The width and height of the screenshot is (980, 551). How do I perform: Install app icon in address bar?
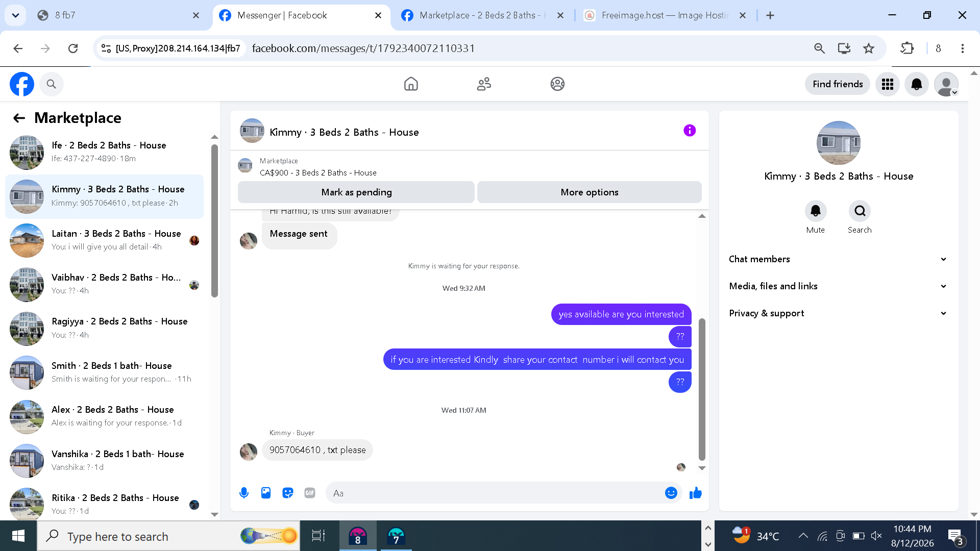(844, 48)
